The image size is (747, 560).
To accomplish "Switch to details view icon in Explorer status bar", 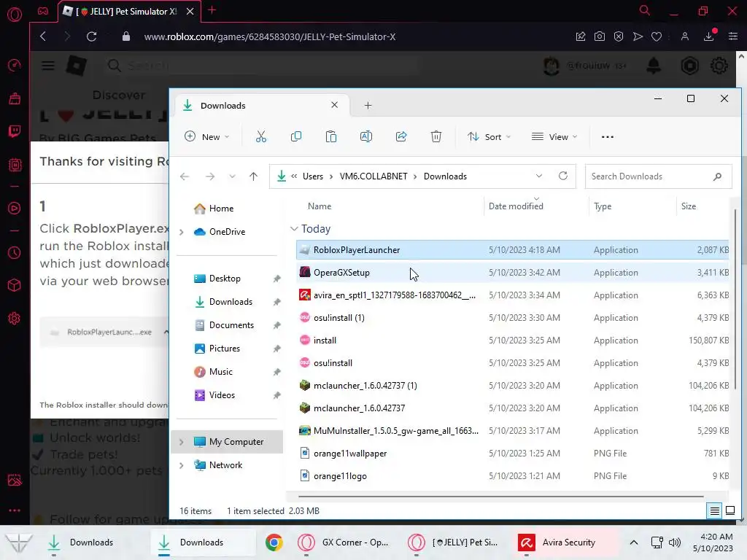I will pos(715,511).
